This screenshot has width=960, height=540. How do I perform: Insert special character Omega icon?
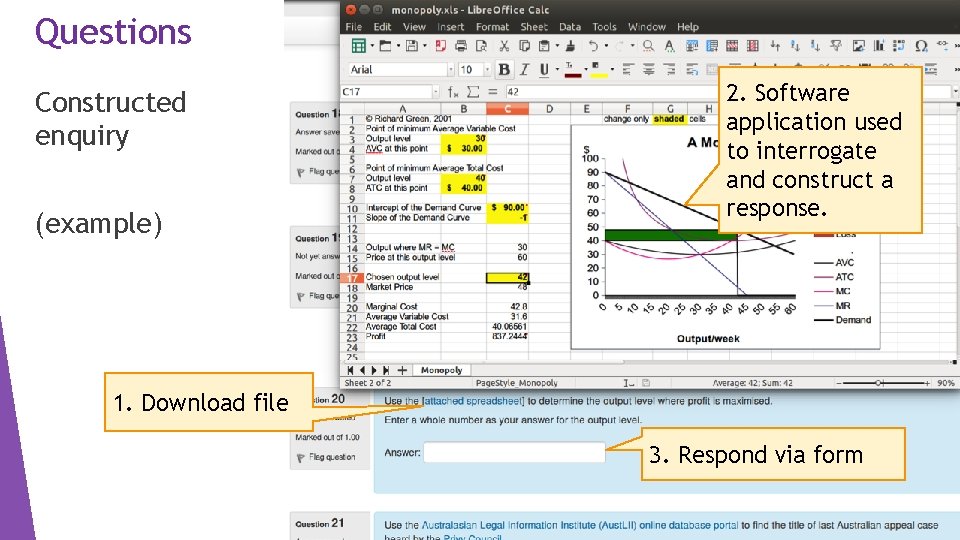tap(921, 46)
